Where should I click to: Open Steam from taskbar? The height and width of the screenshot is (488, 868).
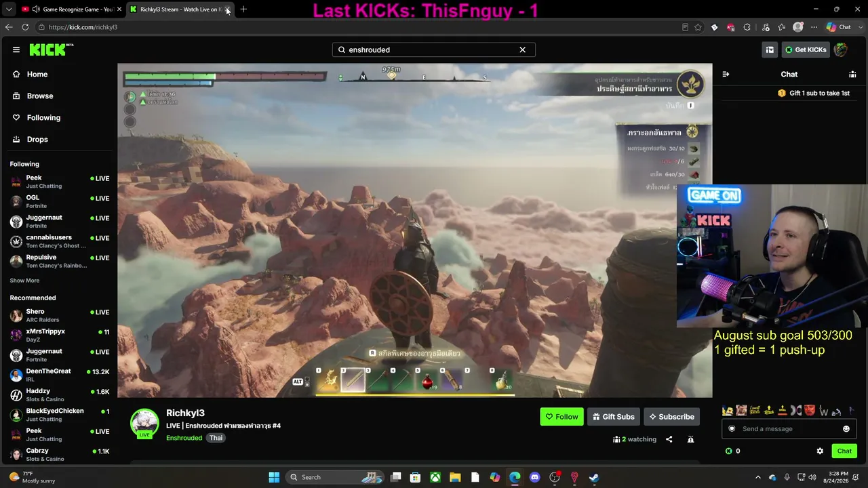(594, 477)
